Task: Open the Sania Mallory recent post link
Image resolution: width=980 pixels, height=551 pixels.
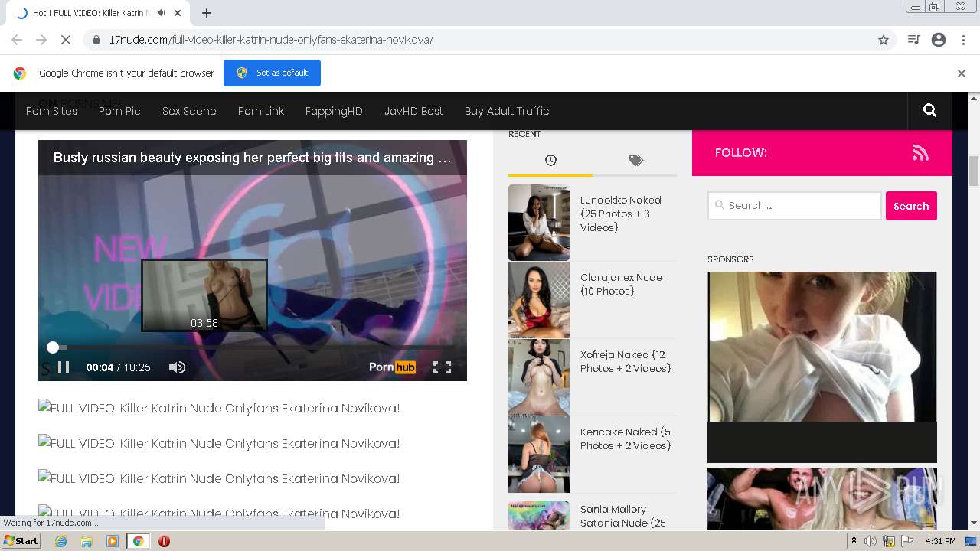Action: point(623,516)
